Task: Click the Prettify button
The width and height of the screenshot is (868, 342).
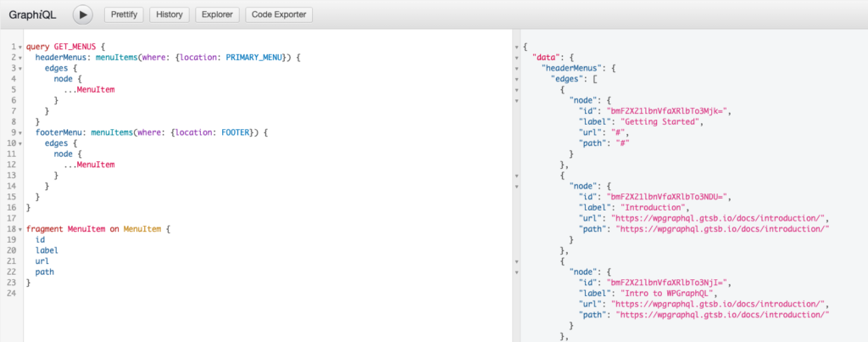Action: pos(124,14)
